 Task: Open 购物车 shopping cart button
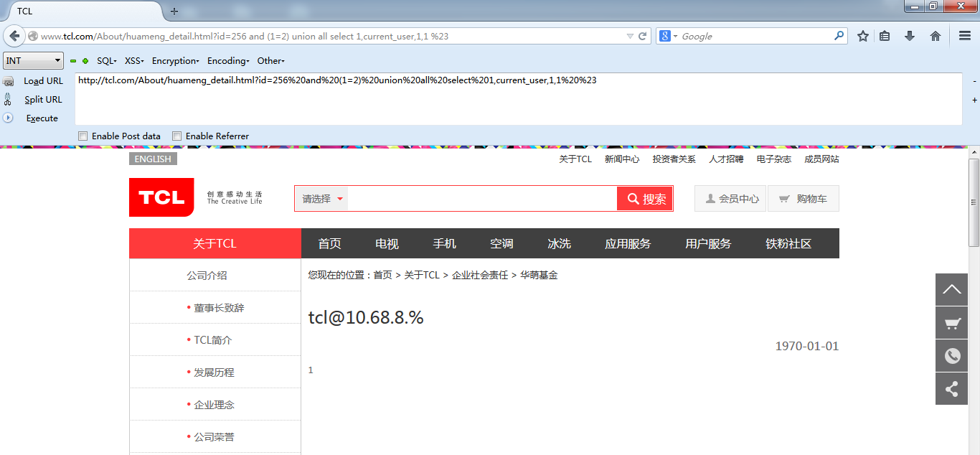[x=804, y=199]
